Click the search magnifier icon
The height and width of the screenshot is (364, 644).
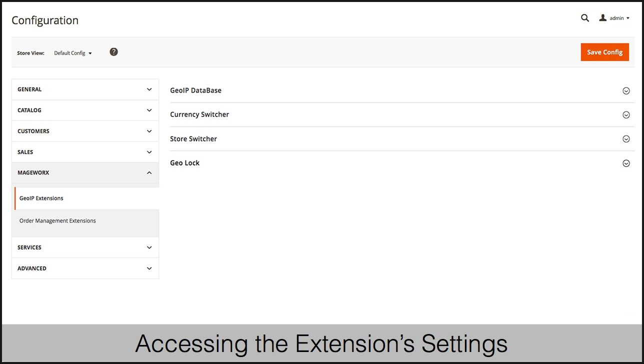[585, 18]
